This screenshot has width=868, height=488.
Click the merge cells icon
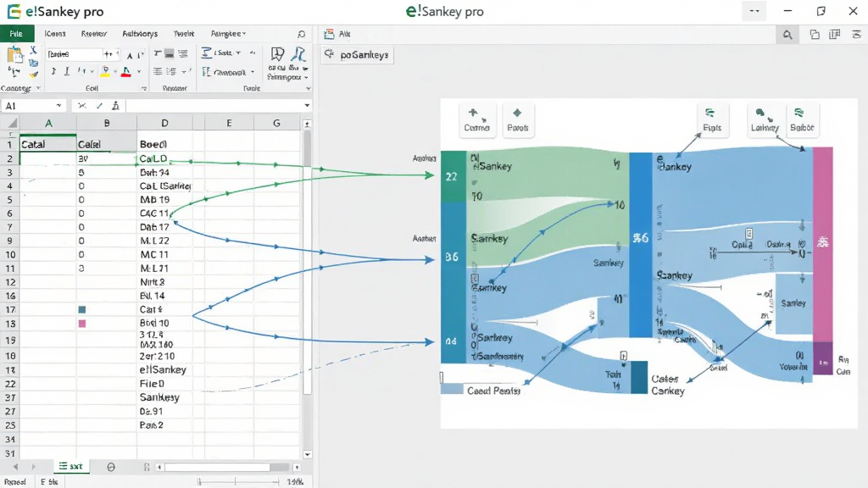[x=206, y=72]
